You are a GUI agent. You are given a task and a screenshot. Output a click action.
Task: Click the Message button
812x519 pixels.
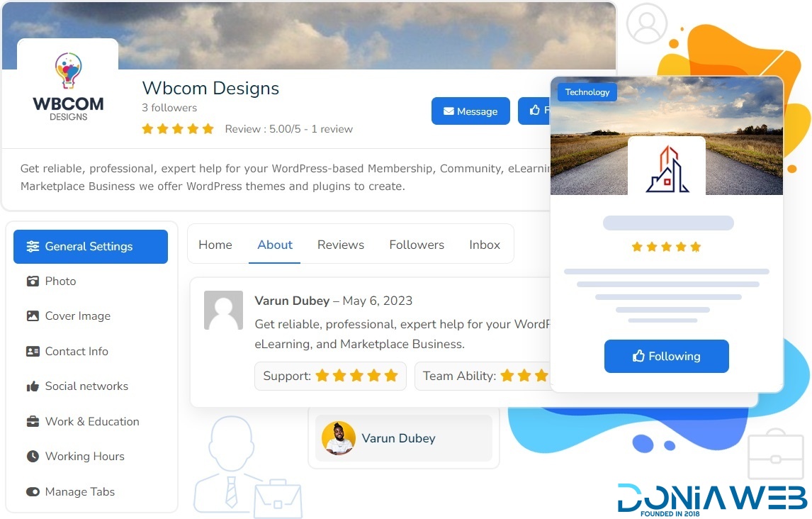[470, 111]
